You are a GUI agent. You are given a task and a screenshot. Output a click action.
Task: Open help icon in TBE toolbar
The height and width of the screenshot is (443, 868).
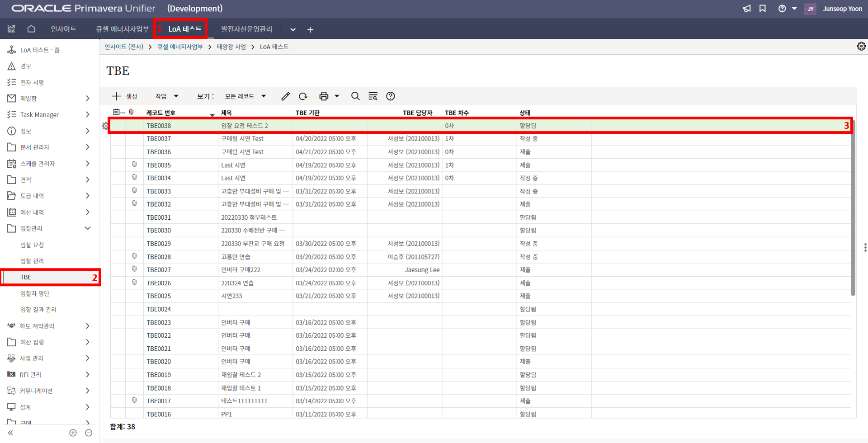(x=391, y=96)
